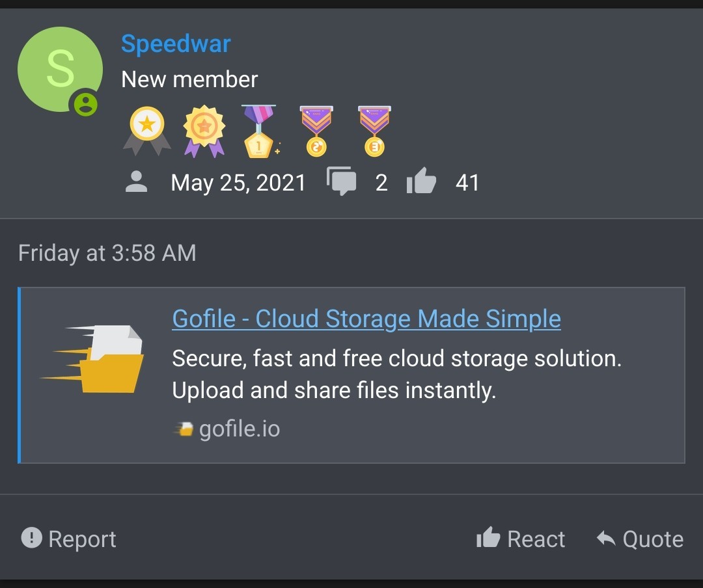Screen dimensions: 703x588
Task: Click the number 1 pentagon medal
Action: tap(260, 131)
